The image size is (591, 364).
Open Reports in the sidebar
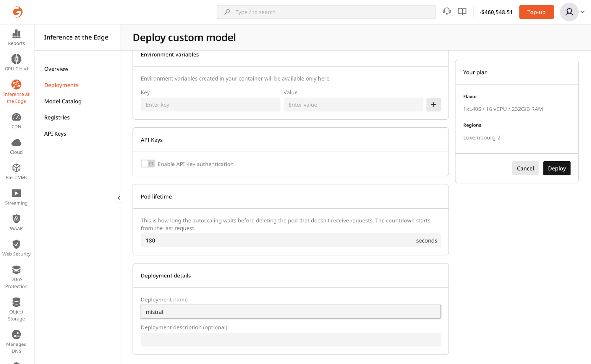pos(16,37)
